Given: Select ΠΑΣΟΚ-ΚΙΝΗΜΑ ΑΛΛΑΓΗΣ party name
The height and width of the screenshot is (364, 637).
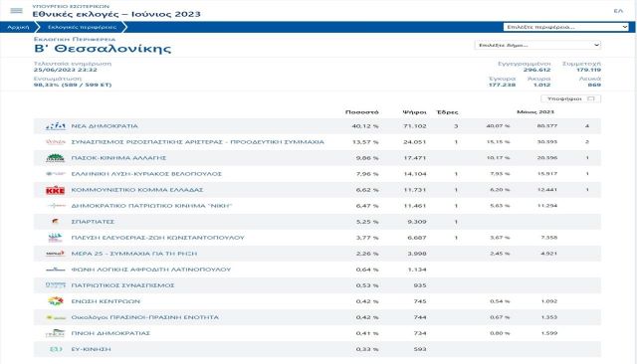Looking at the screenshot, I should pos(118,158).
